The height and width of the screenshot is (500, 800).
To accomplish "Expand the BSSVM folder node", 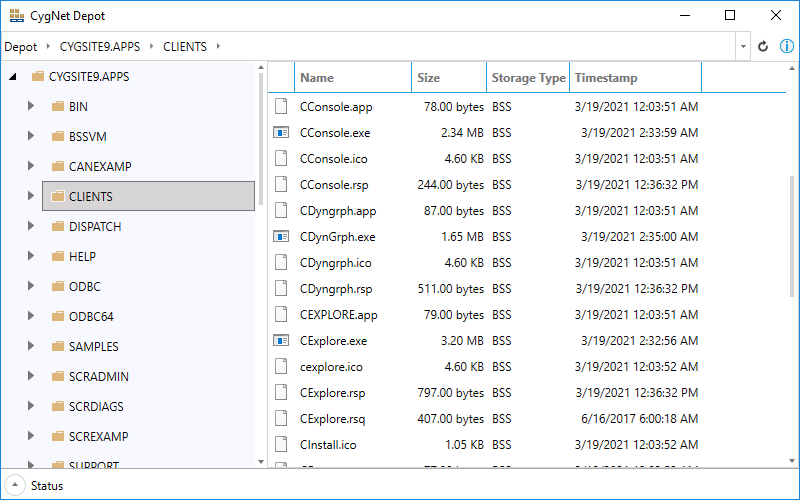I will [x=31, y=136].
